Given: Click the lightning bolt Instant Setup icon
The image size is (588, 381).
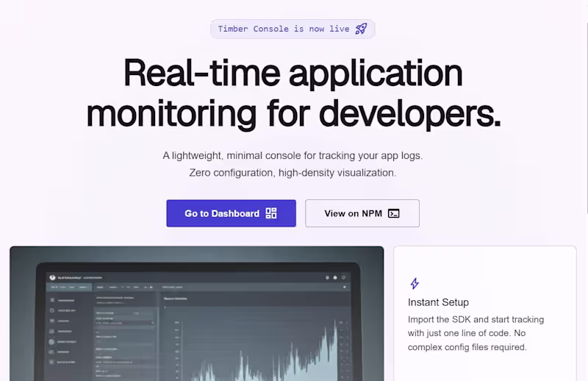Looking at the screenshot, I should point(415,283).
